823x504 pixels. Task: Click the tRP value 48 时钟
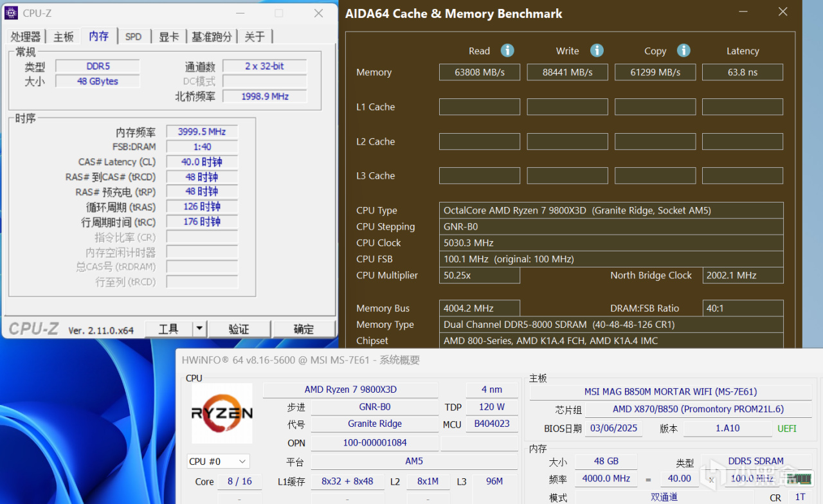coord(202,192)
